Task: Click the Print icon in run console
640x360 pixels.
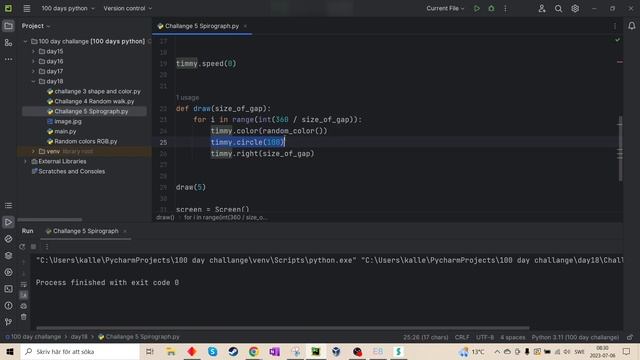Action: pos(24,306)
